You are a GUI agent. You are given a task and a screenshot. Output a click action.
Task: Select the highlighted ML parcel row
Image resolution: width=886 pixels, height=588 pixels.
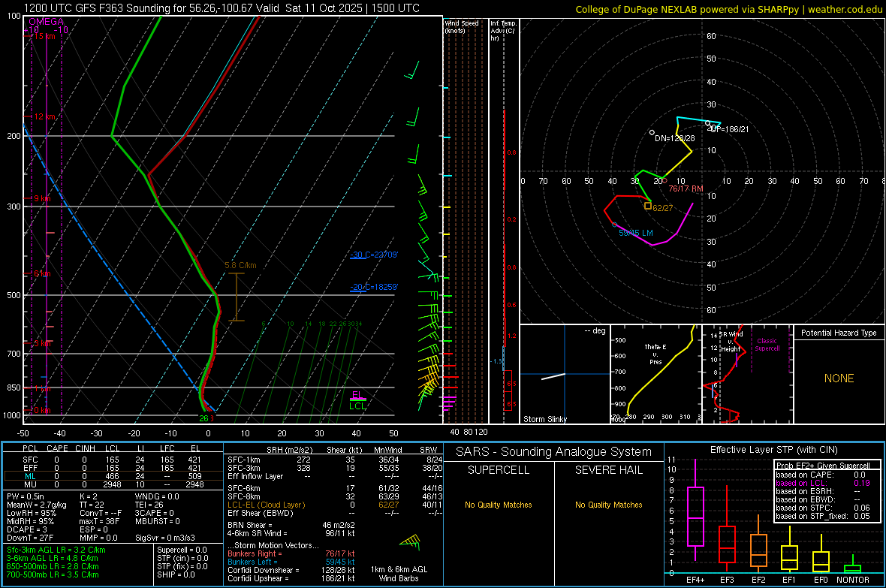click(113, 477)
